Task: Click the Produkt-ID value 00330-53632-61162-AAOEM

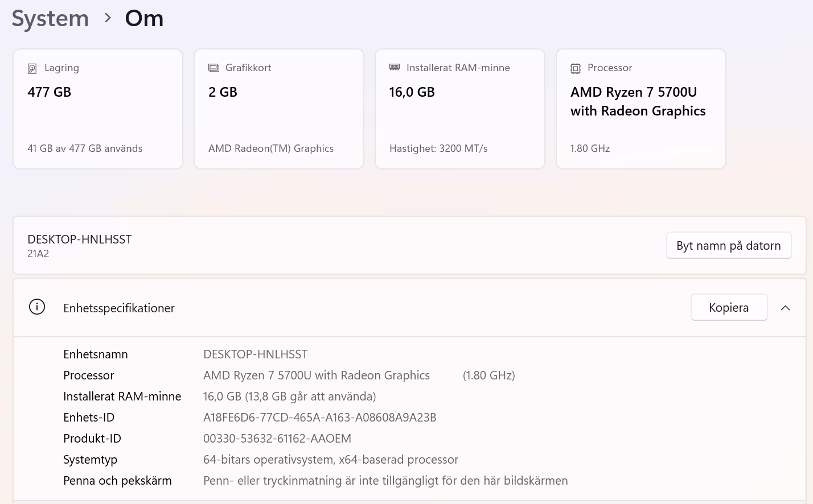Action: tap(277, 439)
